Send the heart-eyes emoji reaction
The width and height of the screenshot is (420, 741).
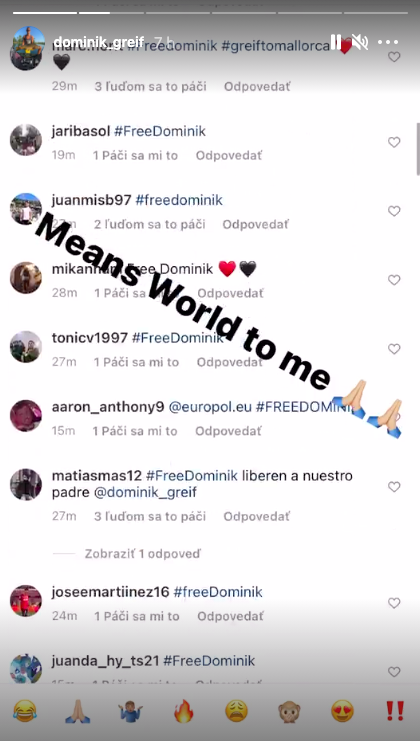pyautogui.click(x=343, y=711)
